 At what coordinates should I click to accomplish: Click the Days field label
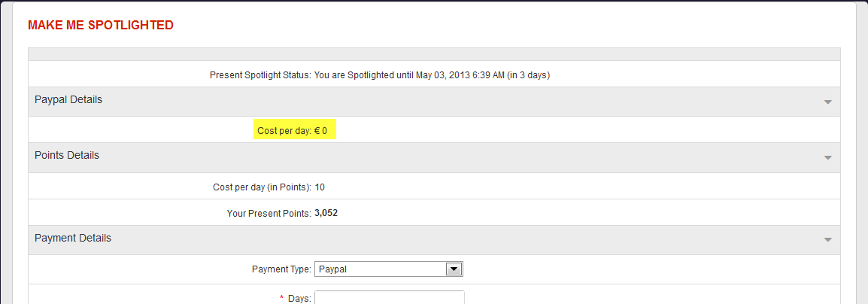point(299,299)
